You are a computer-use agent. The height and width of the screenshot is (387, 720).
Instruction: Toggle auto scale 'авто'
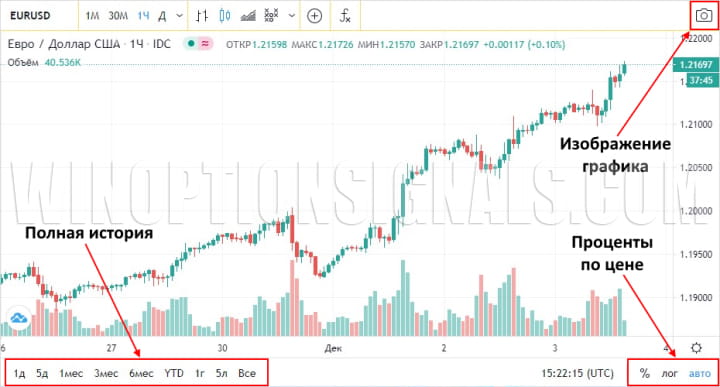point(699,374)
